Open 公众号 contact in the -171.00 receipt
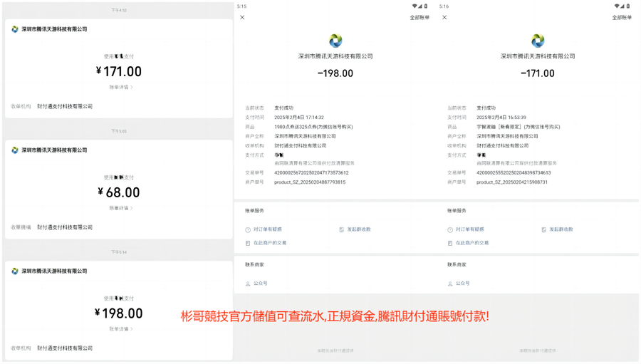 (x=463, y=284)
